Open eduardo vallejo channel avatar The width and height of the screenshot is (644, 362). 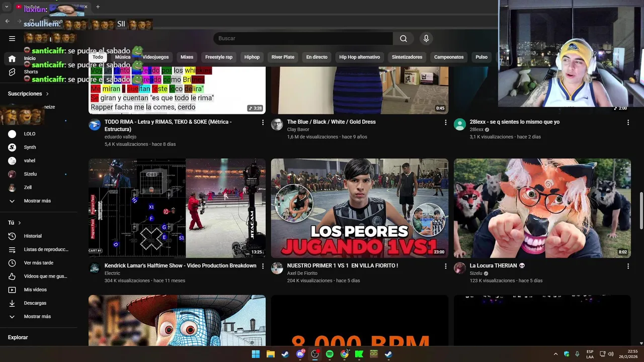(95, 125)
